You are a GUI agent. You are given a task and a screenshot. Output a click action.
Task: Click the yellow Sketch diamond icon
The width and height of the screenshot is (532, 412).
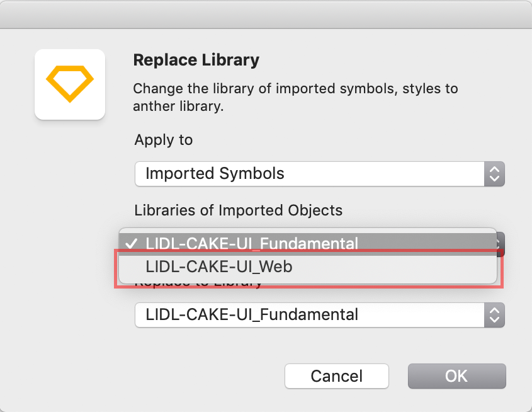coord(70,84)
